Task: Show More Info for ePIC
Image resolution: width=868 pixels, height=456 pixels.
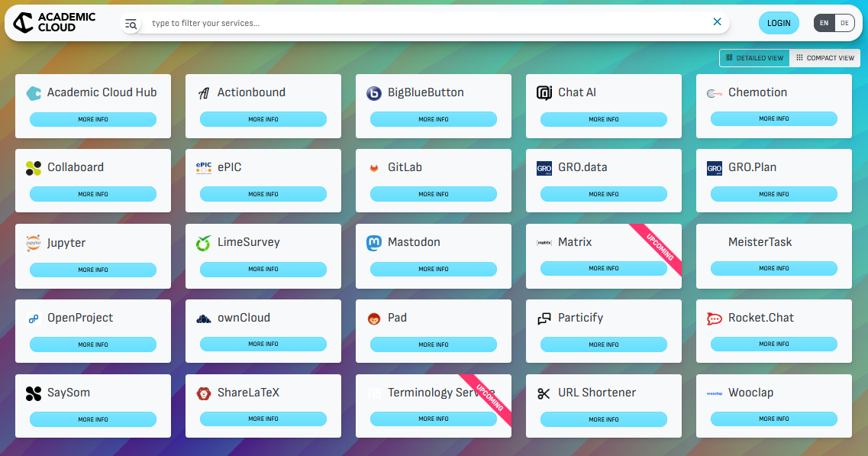Action: coord(263,194)
